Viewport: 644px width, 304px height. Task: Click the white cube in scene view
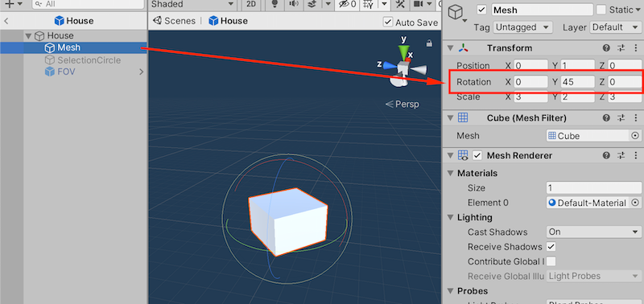[287, 222]
